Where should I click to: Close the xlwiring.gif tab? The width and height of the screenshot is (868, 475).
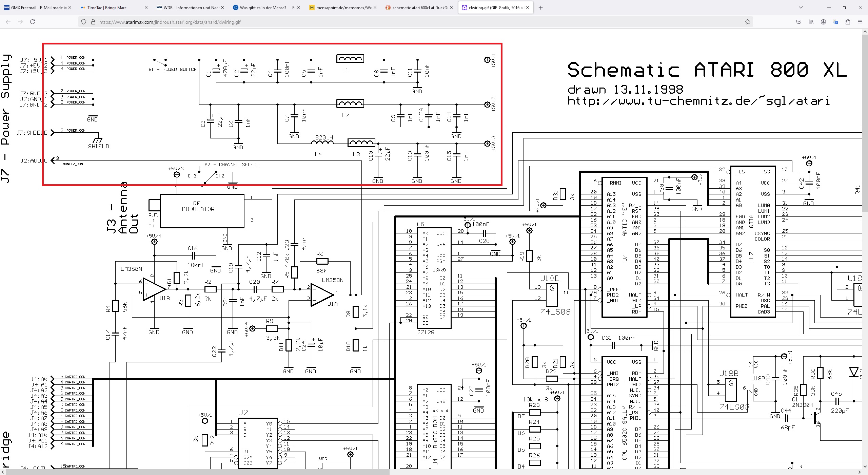pyautogui.click(x=528, y=7)
